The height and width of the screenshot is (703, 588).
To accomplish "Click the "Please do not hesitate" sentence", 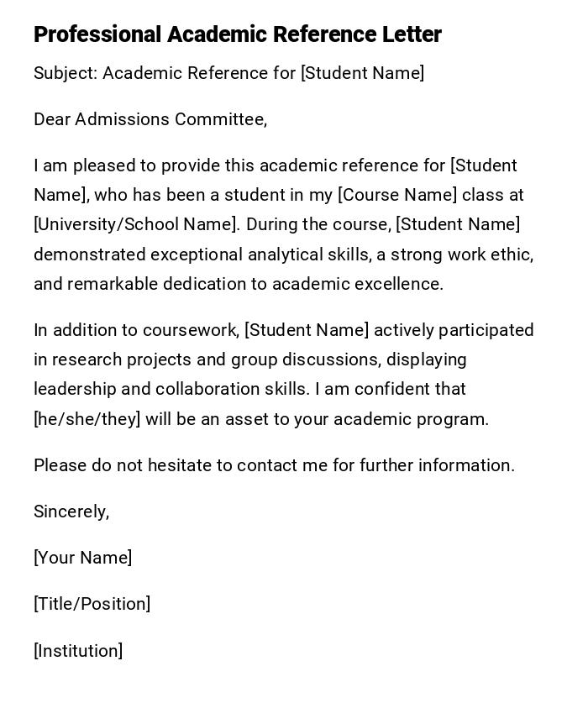I will [x=274, y=465].
